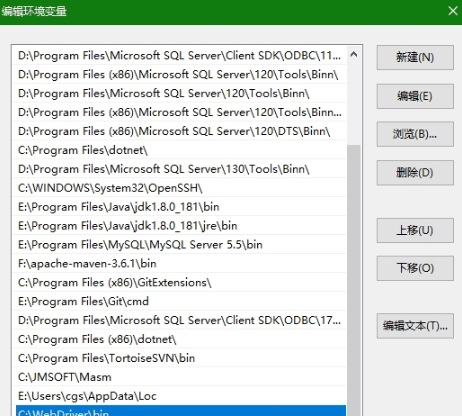Select the Client SDK\ODBC\17... path row
This screenshot has width=462, height=416.
180,321
